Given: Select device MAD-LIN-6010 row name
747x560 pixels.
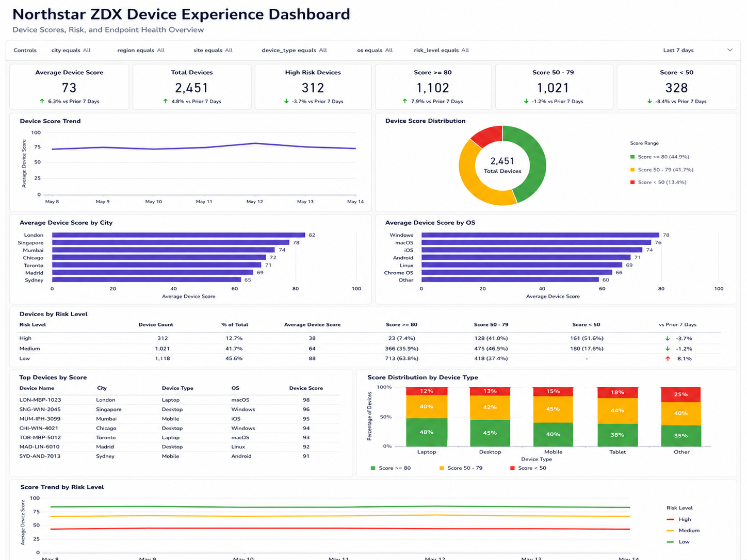Looking at the screenshot, I should pyautogui.click(x=39, y=447).
